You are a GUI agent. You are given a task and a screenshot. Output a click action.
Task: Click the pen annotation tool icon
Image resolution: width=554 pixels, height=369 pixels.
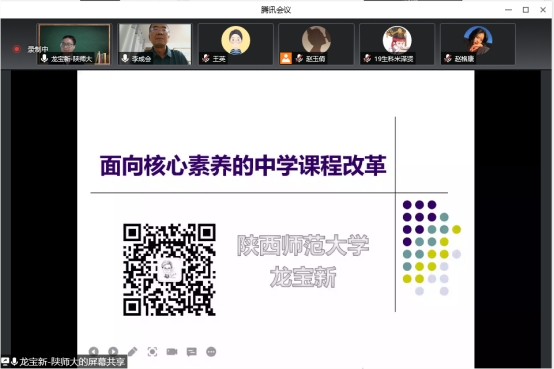[x=132, y=352]
